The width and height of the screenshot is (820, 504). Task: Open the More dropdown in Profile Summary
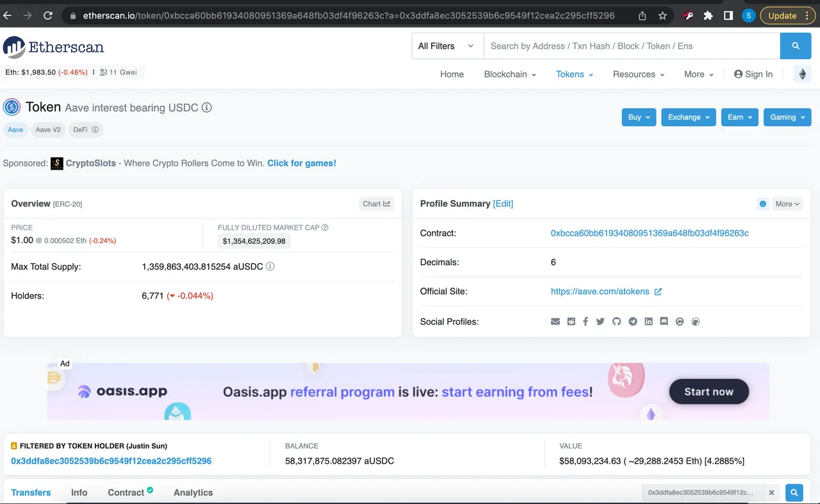(787, 204)
